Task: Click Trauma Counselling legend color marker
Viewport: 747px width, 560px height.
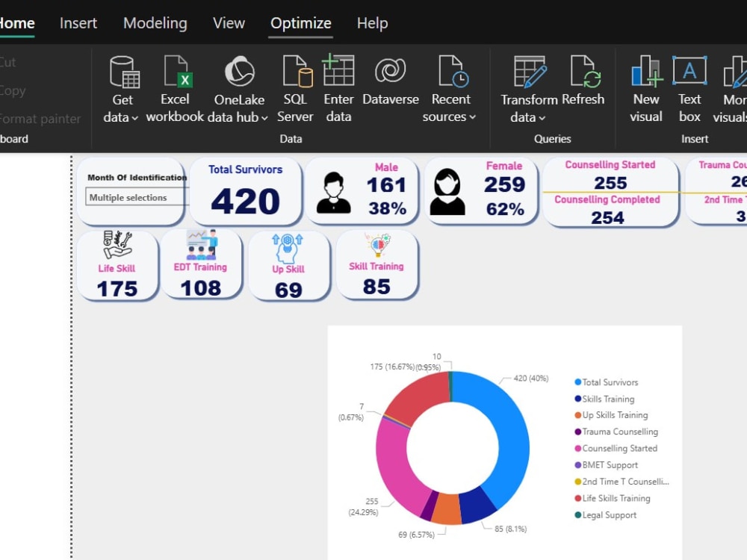Action: [x=578, y=432]
